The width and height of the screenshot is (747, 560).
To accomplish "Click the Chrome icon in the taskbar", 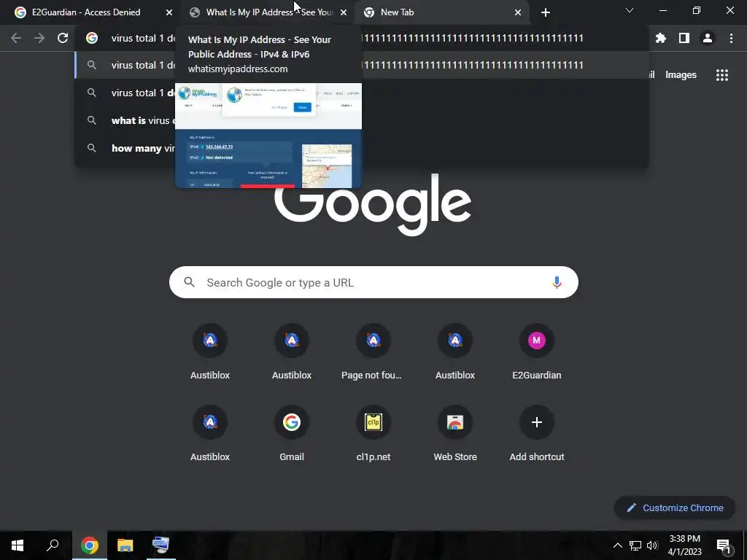I will coord(89,545).
